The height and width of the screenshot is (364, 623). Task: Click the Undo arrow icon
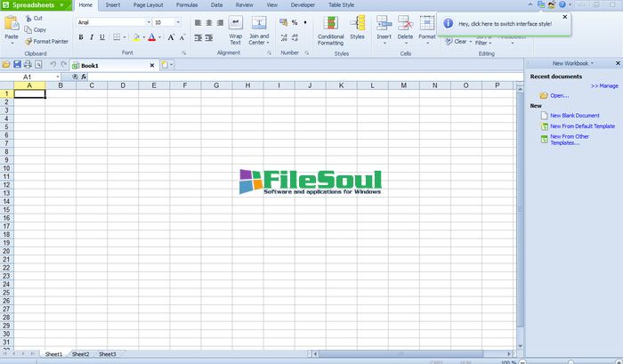click(53, 65)
